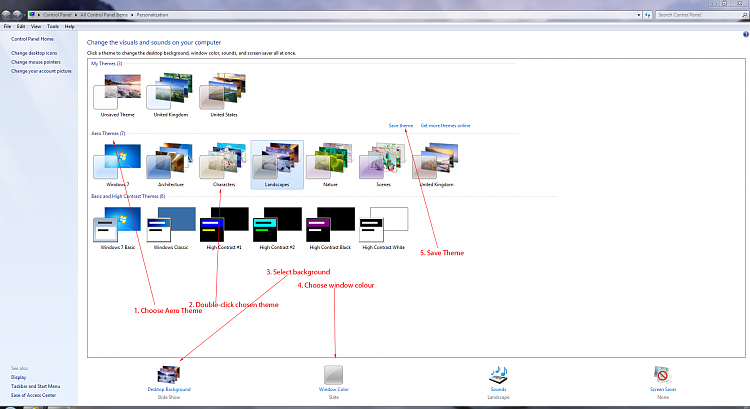This screenshot has height=409, width=750.
Task: Click Get more themes online link
Action: click(445, 126)
